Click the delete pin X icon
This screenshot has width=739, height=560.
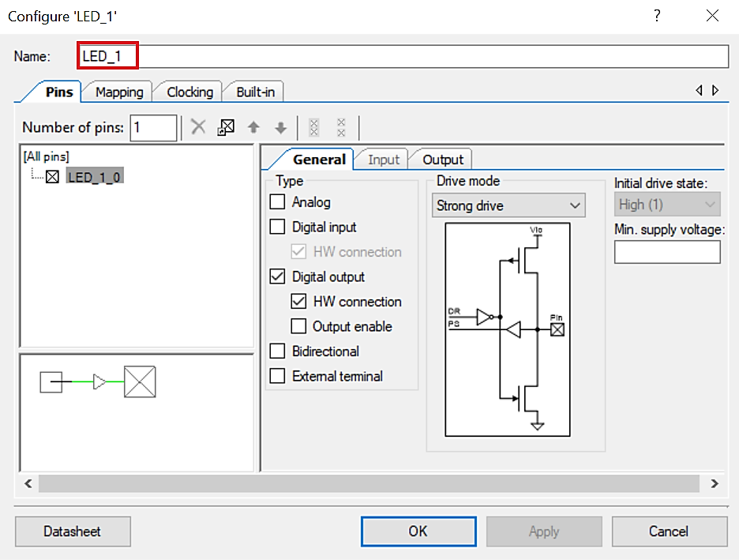pyautogui.click(x=198, y=127)
